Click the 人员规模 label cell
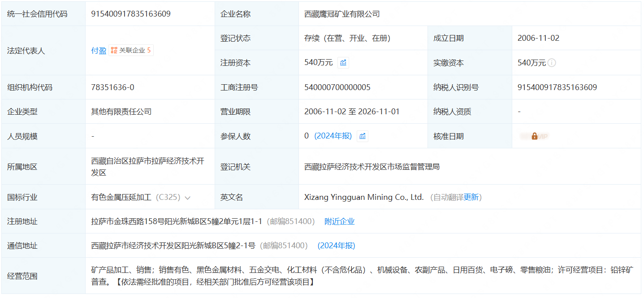 [x=43, y=136]
